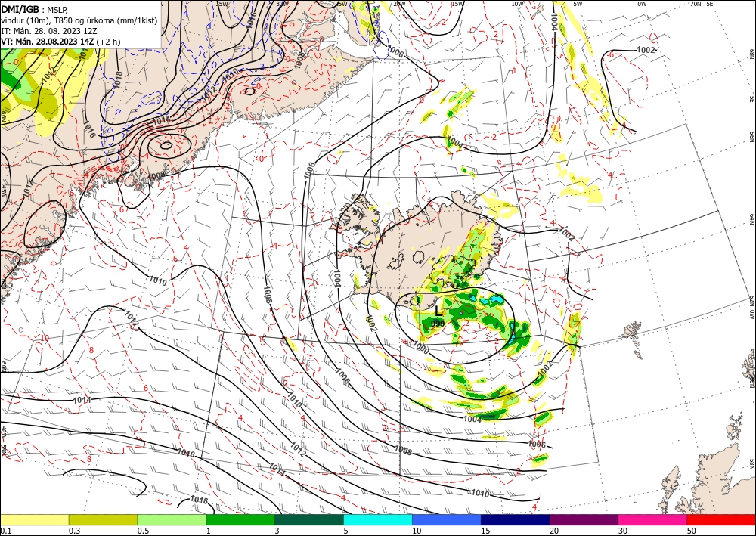Click the olive 0.3–0.5 legend swatch
Viewport: 756px width, 536px height.
tap(103, 519)
